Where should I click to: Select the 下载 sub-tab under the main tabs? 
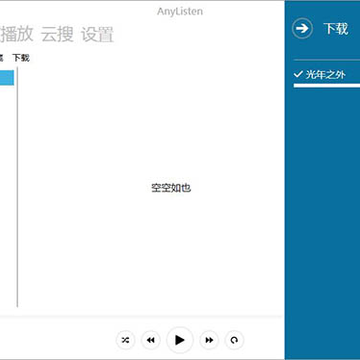point(21,58)
